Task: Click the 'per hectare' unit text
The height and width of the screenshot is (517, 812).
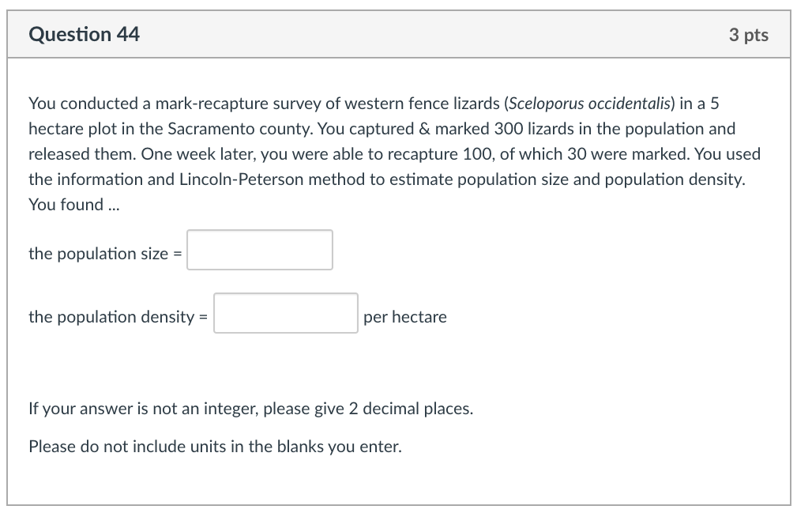Action: point(405,316)
